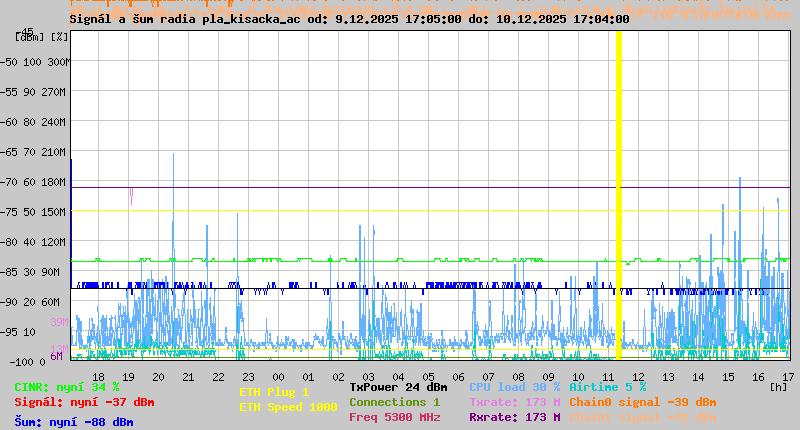The image size is (800, 430).
Task: Click the graph title with the date range
Action: (349, 19)
